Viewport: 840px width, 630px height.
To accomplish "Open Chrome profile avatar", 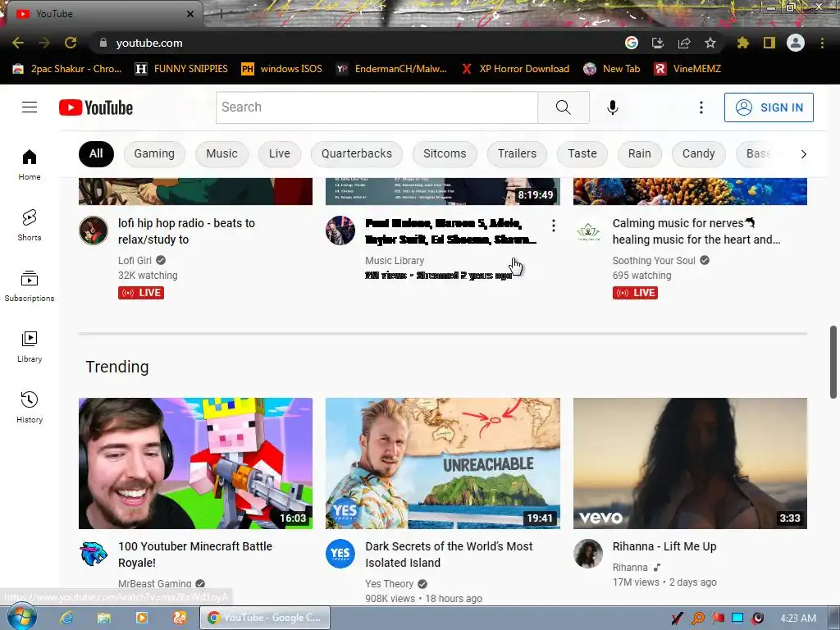I will (796, 43).
